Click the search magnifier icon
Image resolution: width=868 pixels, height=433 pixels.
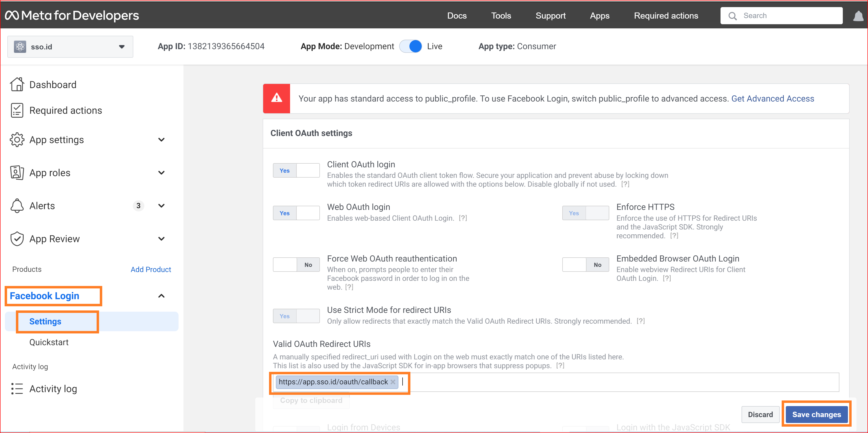(732, 16)
